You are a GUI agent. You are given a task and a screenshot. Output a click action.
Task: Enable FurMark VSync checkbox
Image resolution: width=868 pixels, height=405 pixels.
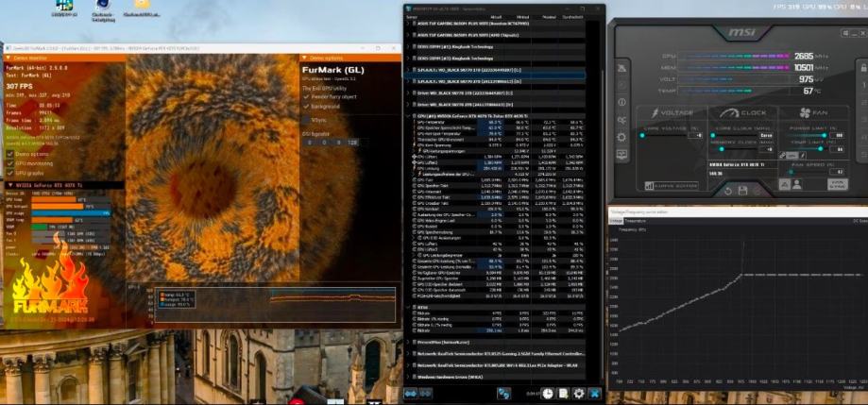[306, 120]
